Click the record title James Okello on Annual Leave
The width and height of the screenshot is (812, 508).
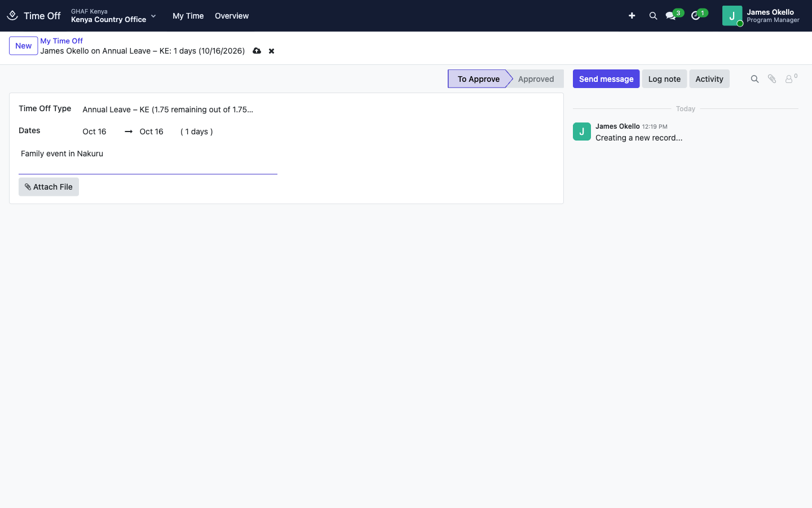pos(143,51)
